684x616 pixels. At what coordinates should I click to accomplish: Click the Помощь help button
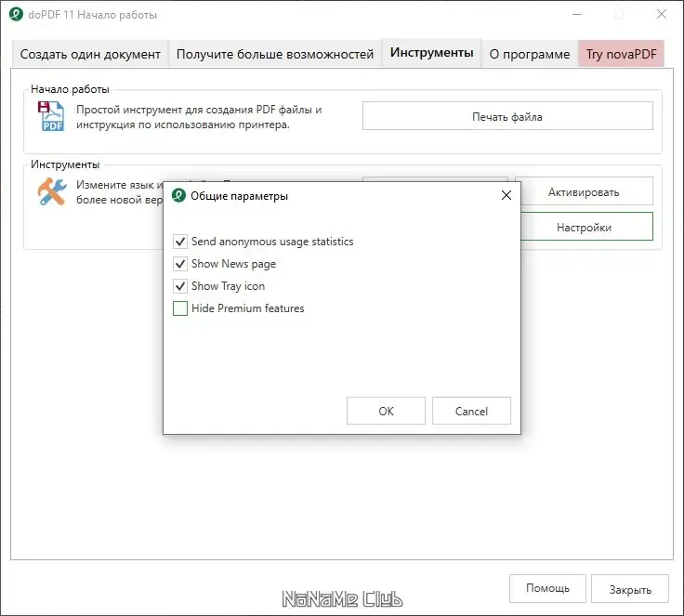point(547,588)
